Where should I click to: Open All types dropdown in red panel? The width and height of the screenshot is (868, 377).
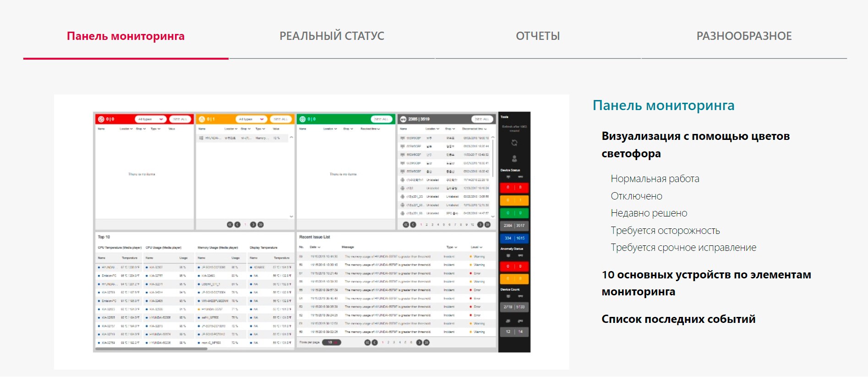point(151,119)
